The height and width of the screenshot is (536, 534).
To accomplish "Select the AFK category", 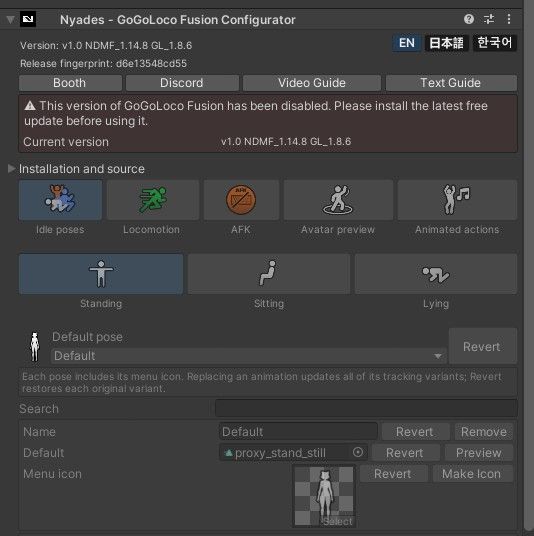I will [241, 200].
